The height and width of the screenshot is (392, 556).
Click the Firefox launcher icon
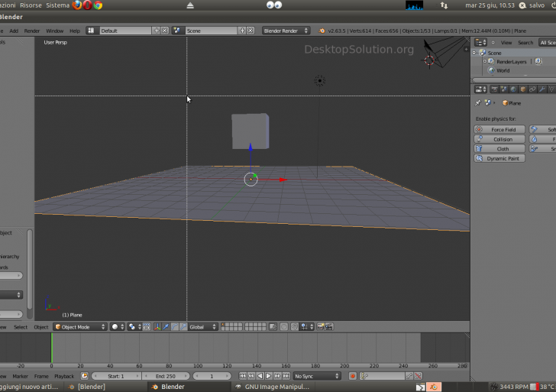click(77, 5)
